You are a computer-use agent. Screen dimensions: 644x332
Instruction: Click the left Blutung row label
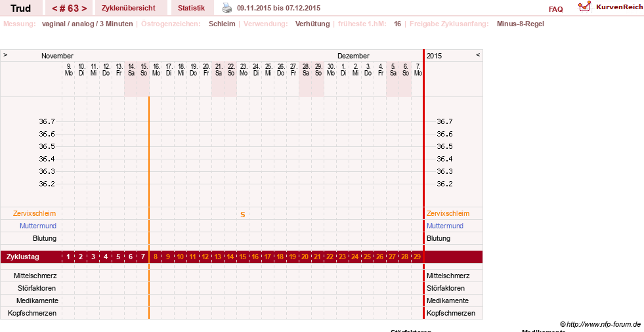[x=45, y=238]
